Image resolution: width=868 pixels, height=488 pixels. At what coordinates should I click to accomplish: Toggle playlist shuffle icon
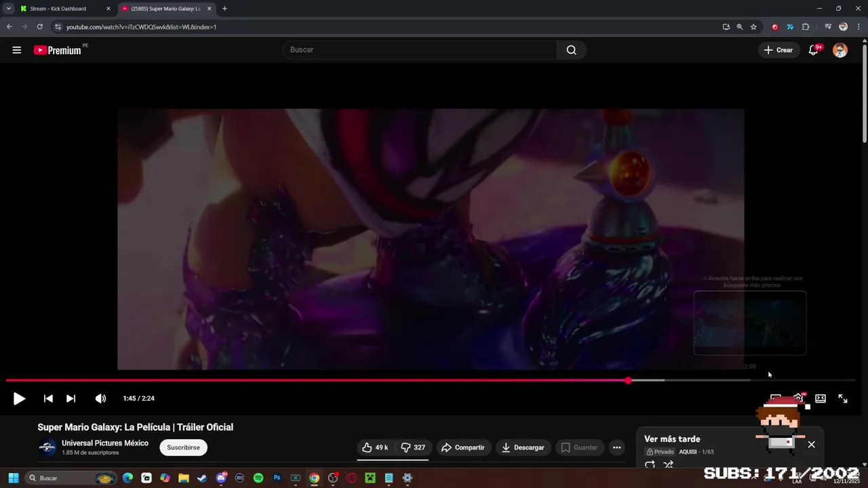coord(669,465)
